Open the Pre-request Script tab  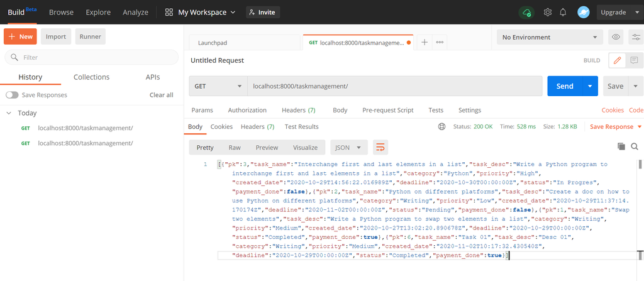tap(387, 110)
